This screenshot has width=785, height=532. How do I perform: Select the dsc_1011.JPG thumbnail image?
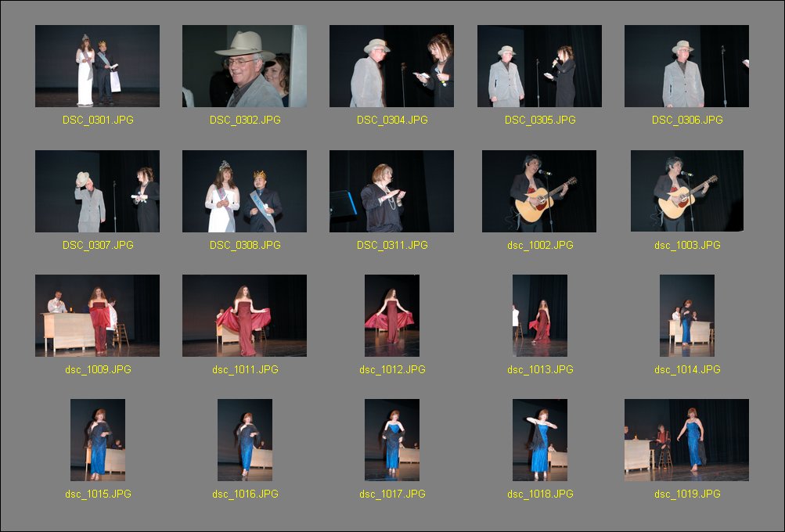[x=244, y=316]
